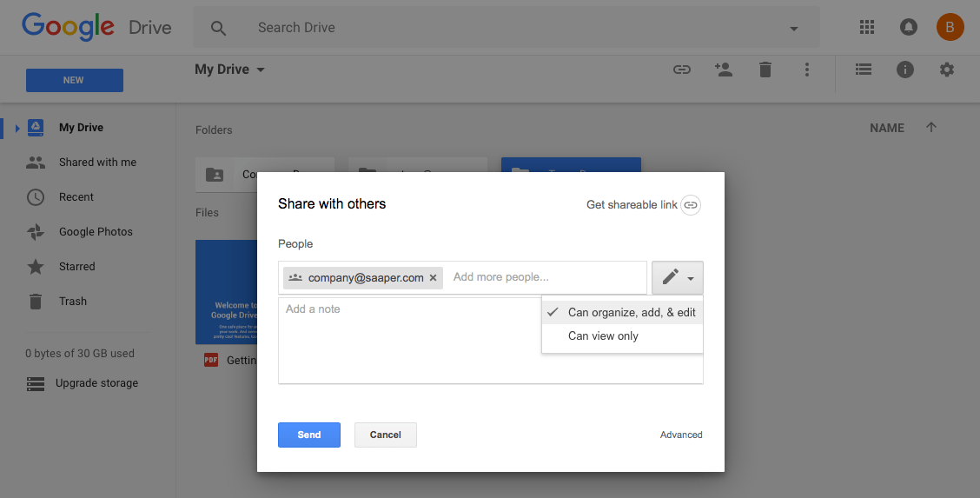
Task: Click the get link toolbar icon
Action: pyautogui.click(x=682, y=70)
